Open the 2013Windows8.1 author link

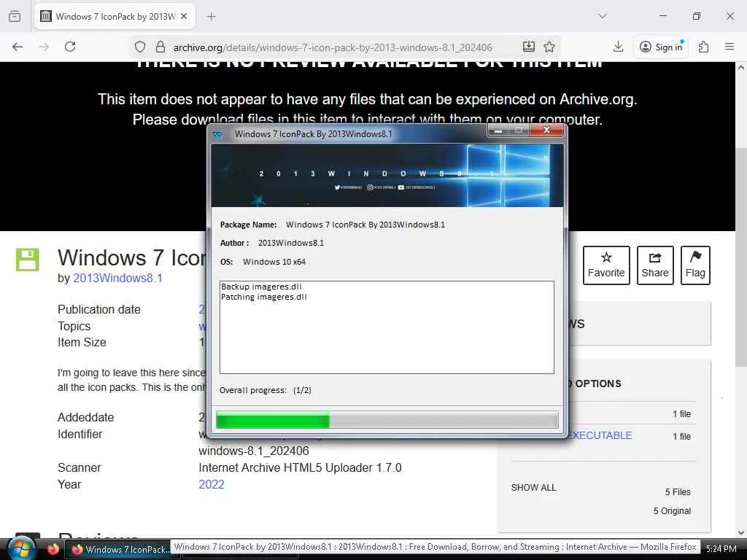point(117,278)
